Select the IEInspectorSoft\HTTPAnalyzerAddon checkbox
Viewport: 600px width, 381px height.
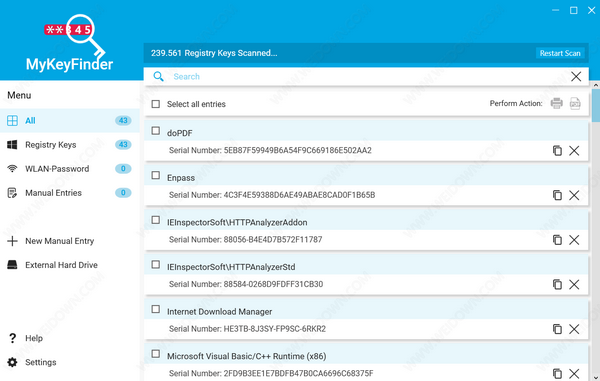(x=156, y=220)
